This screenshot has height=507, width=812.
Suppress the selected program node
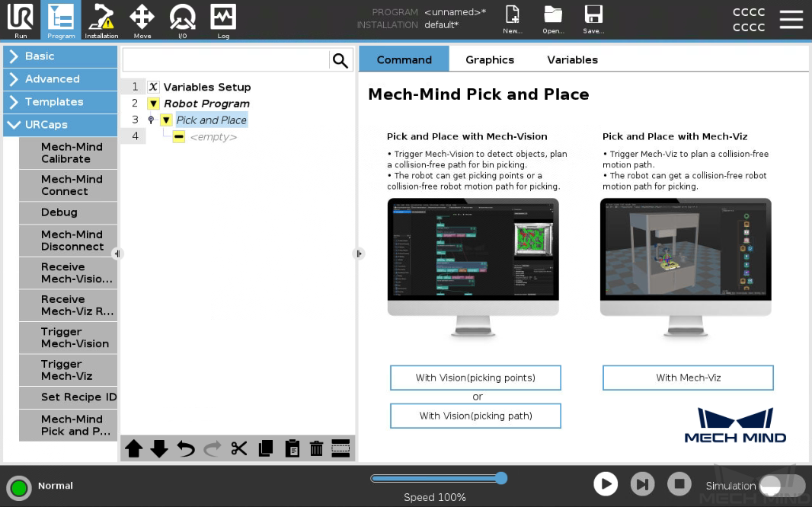340,448
